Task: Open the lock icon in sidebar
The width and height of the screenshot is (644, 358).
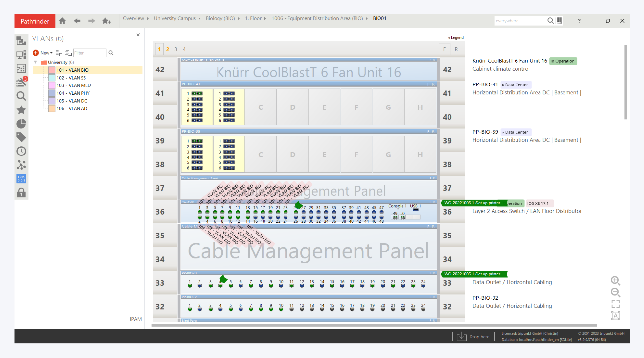Action: [21, 193]
